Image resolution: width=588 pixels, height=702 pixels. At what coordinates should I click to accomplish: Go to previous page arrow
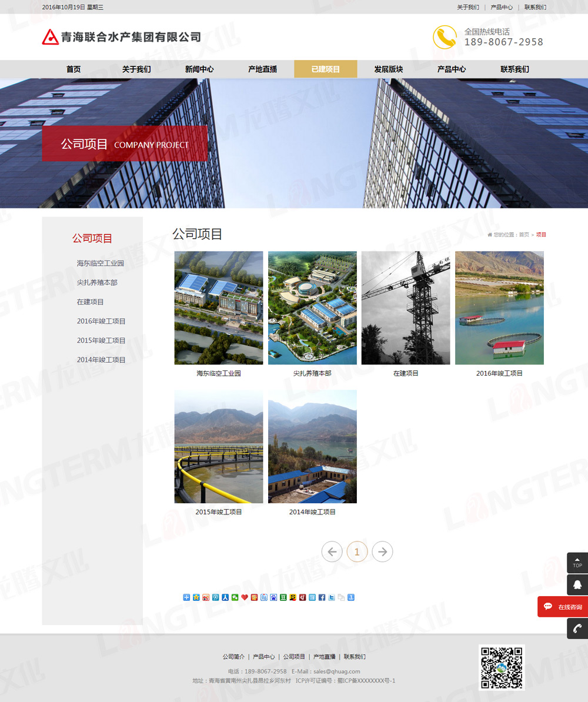tap(332, 551)
